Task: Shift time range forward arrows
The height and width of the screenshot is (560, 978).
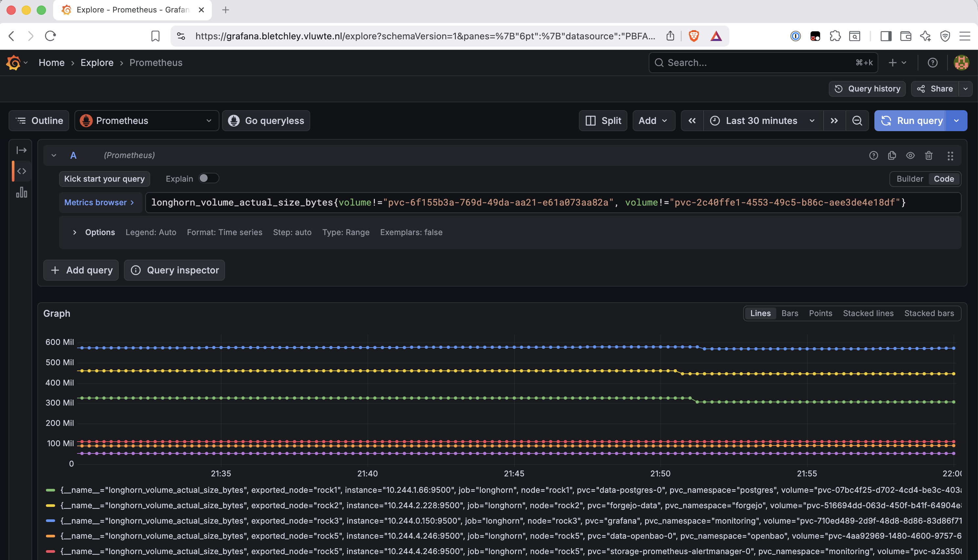Action: pos(834,121)
